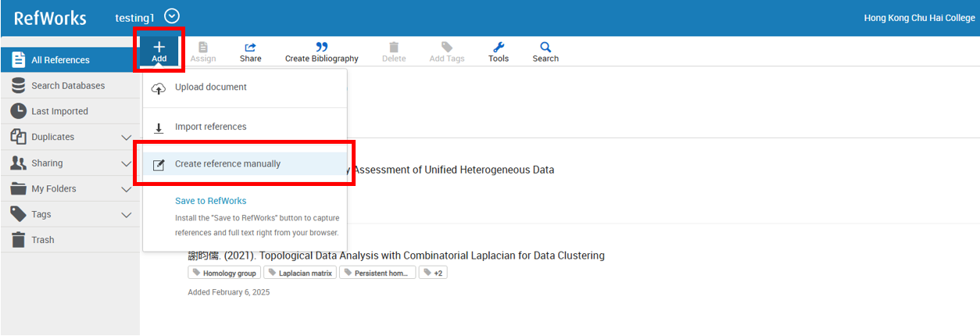Viewport: 980px width, 336px height.
Task: Select Create reference manually option
Action: click(x=227, y=164)
